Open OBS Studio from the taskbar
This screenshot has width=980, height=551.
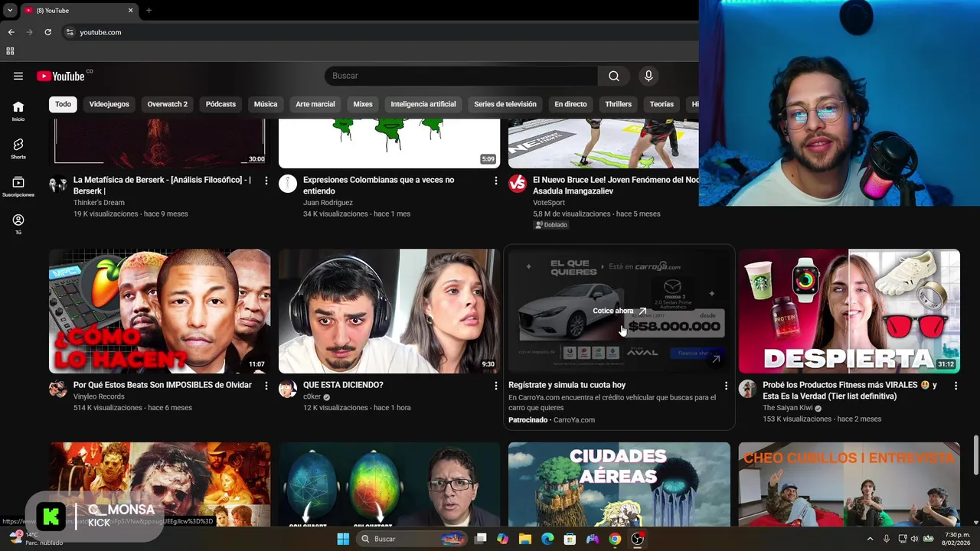click(x=637, y=539)
